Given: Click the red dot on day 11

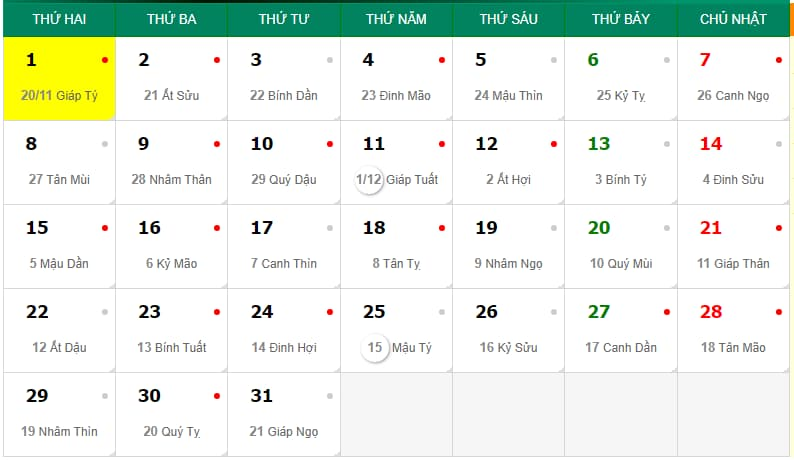Looking at the screenshot, I should pyautogui.click(x=442, y=144).
